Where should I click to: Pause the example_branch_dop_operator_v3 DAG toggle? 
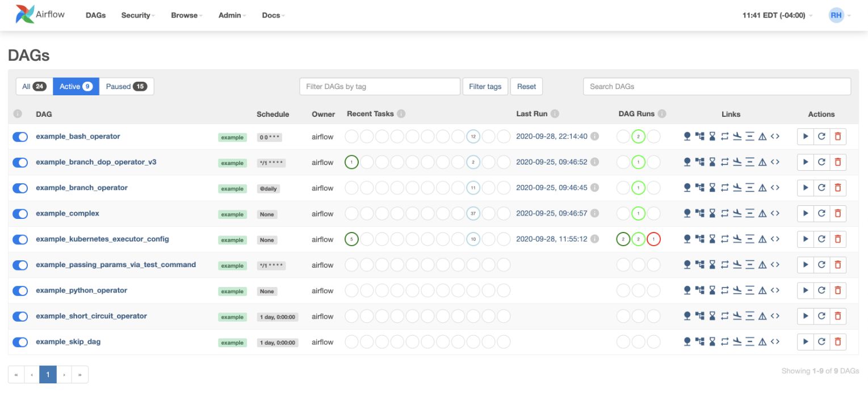pos(20,162)
